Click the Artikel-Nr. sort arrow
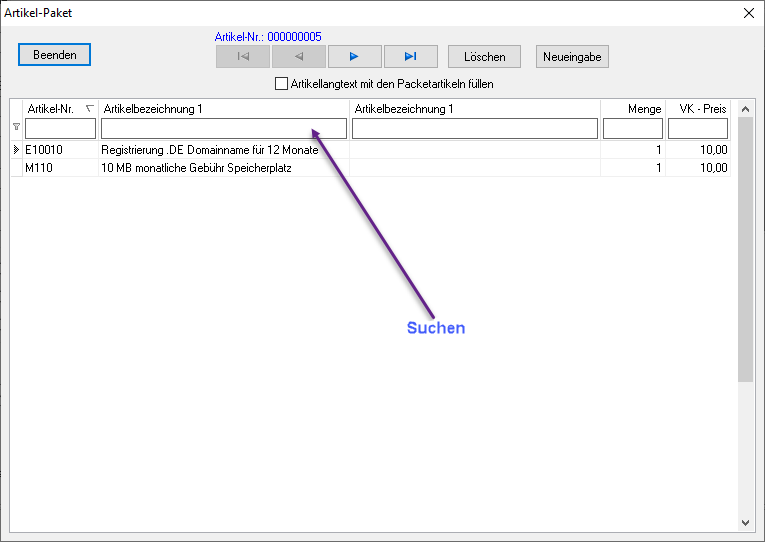 pos(89,108)
